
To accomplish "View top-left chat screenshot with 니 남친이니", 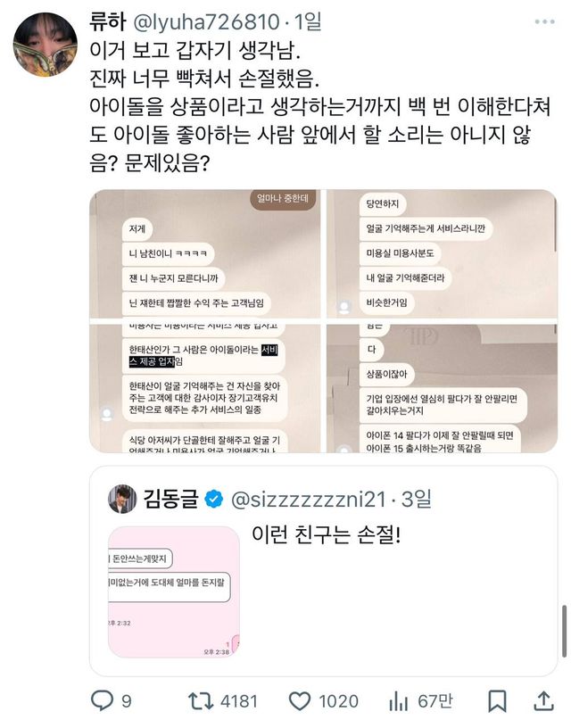I will 204,253.
